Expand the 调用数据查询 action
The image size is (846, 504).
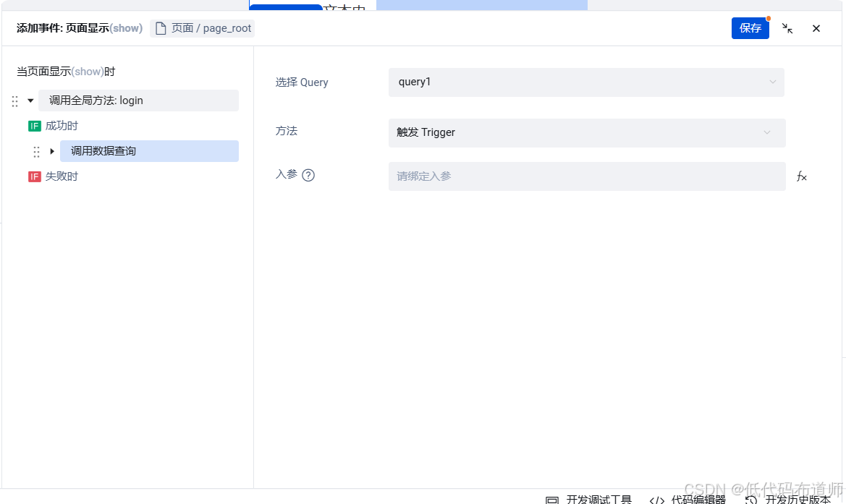point(51,150)
